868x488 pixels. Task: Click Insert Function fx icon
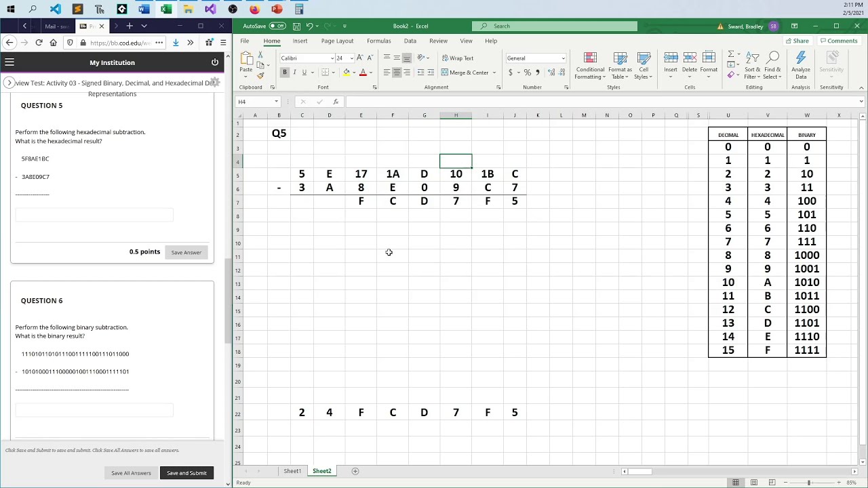pos(336,102)
